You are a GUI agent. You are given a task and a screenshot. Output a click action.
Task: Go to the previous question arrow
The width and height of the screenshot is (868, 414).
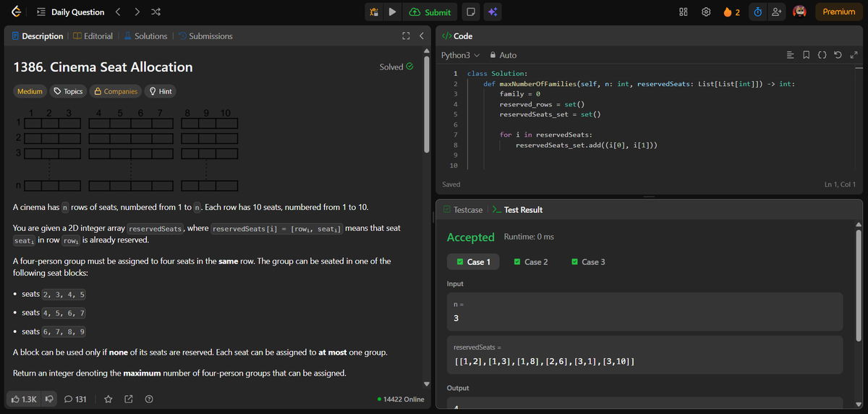tap(119, 12)
